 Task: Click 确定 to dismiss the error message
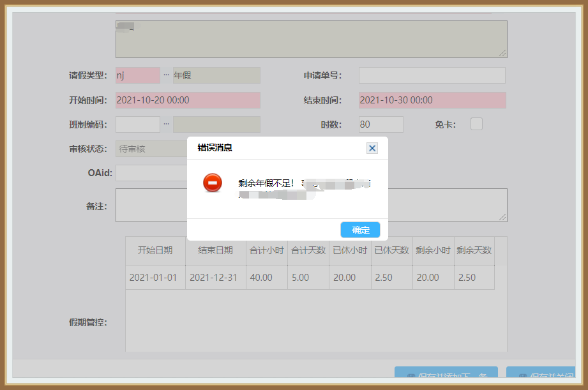tap(360, 229)
